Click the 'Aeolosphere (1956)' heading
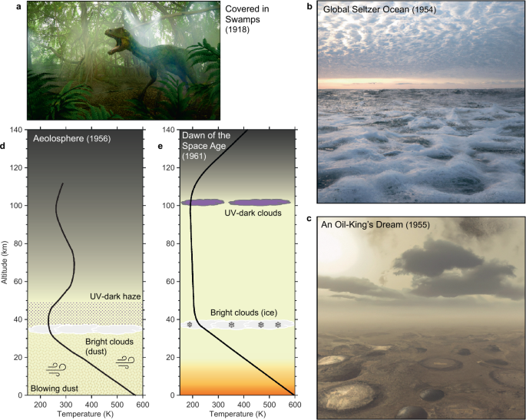 [71, 138]
